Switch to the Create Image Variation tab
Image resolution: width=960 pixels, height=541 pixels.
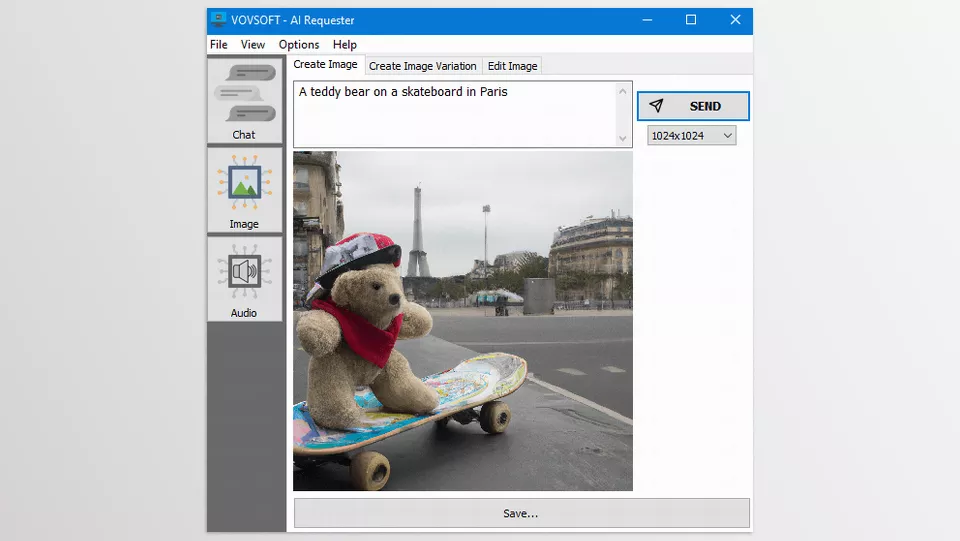coord(422,66)
